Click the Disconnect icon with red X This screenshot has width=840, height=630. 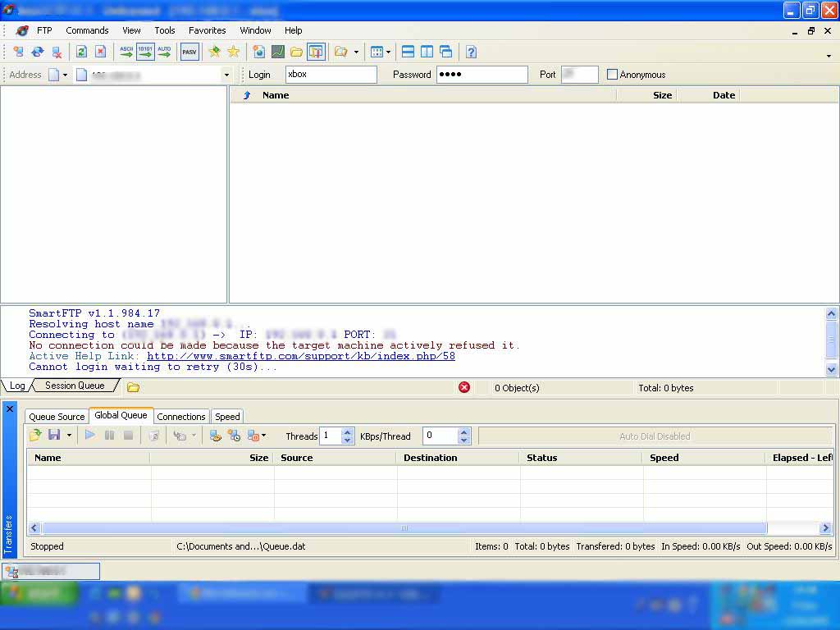point(57,52)
